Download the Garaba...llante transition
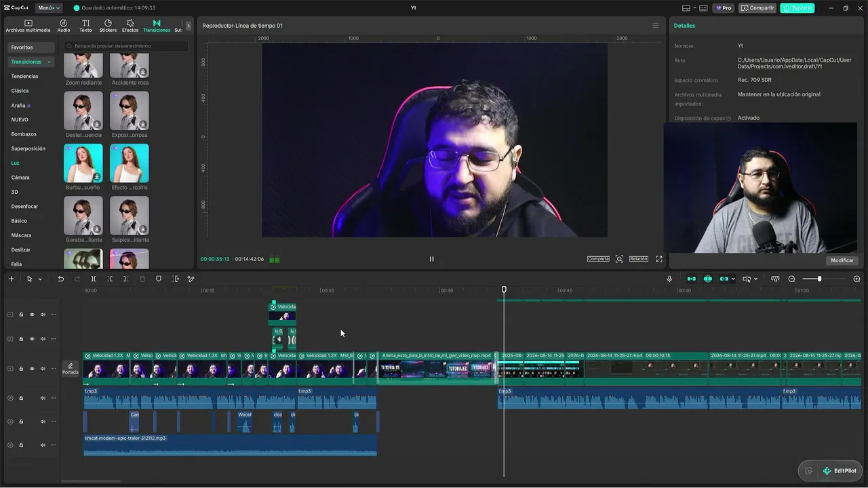This screenshot has width=868, height=488. 97,229
